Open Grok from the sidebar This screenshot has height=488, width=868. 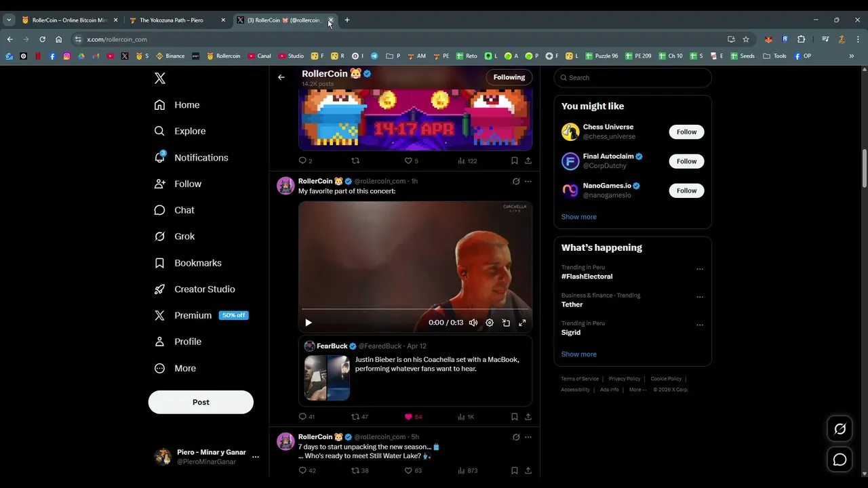pos(174,237)
